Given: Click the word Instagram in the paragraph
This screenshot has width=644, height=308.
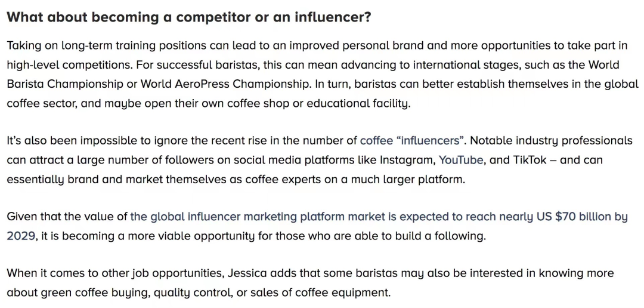Looking at the screenshot, I should pyautogui.click(x=407, y=161).
